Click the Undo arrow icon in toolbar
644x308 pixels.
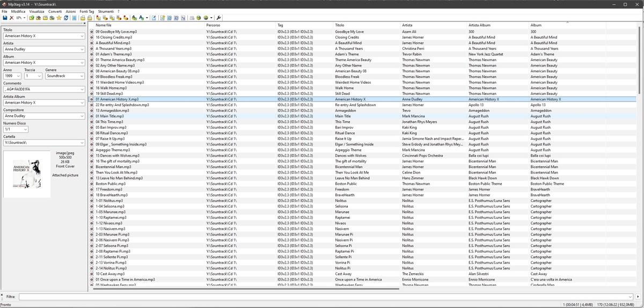coord(18,18)
